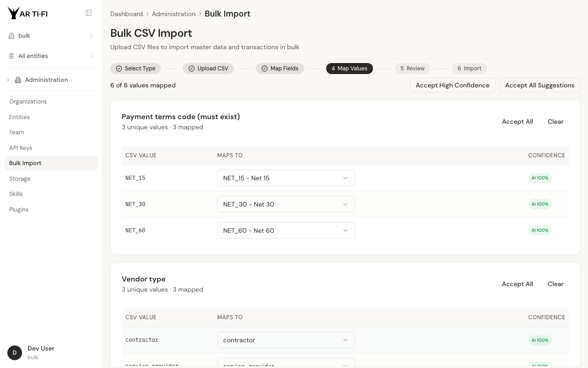Click the AI 100% badge for NET_15

pyautogui.click(x=540, y=178)
